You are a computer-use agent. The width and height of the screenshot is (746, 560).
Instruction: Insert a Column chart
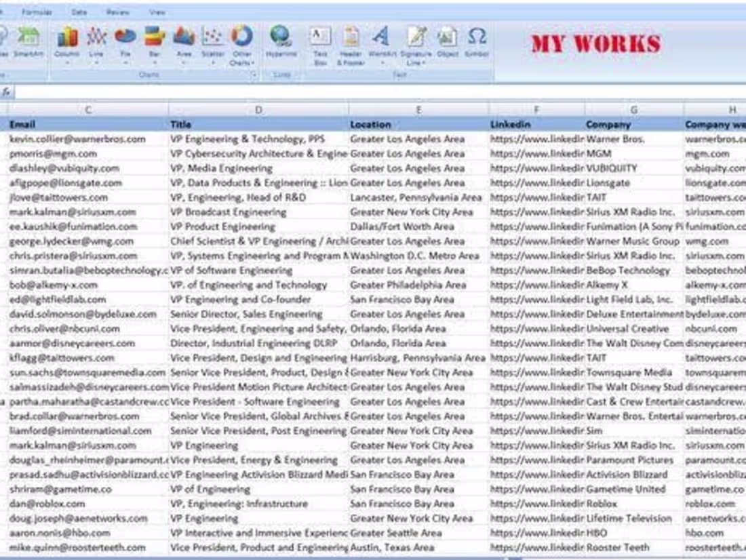click(67, 45)
